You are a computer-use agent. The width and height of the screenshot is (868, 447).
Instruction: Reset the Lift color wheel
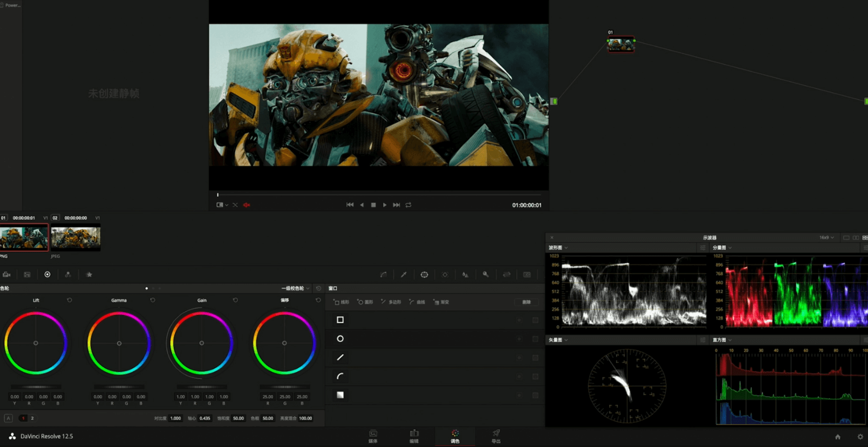70,300
